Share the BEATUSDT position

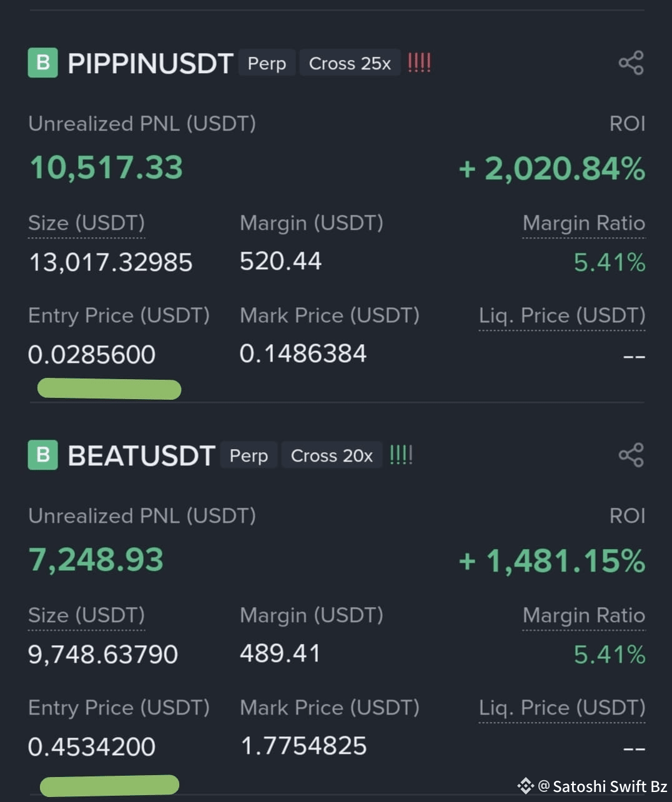click(631, 455)
